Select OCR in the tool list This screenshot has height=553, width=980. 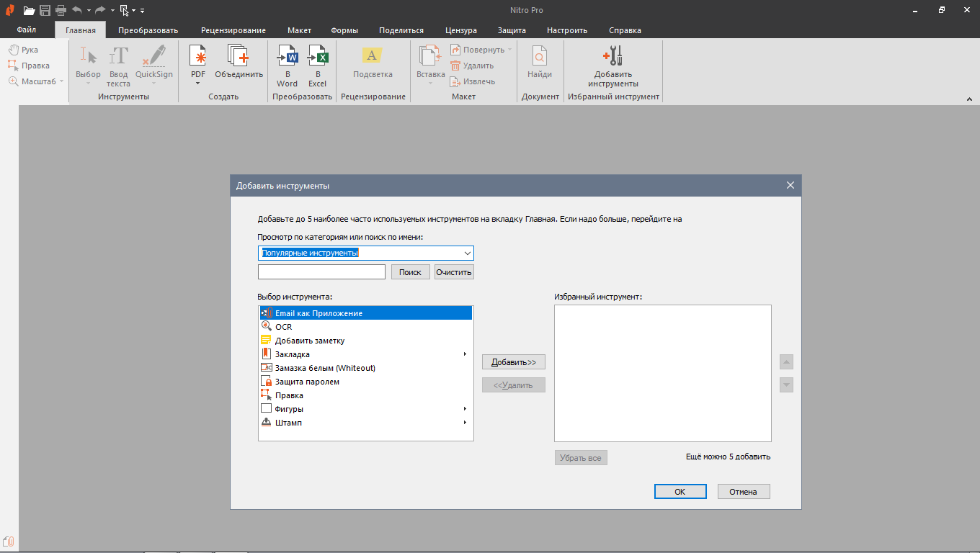point(365,327)
